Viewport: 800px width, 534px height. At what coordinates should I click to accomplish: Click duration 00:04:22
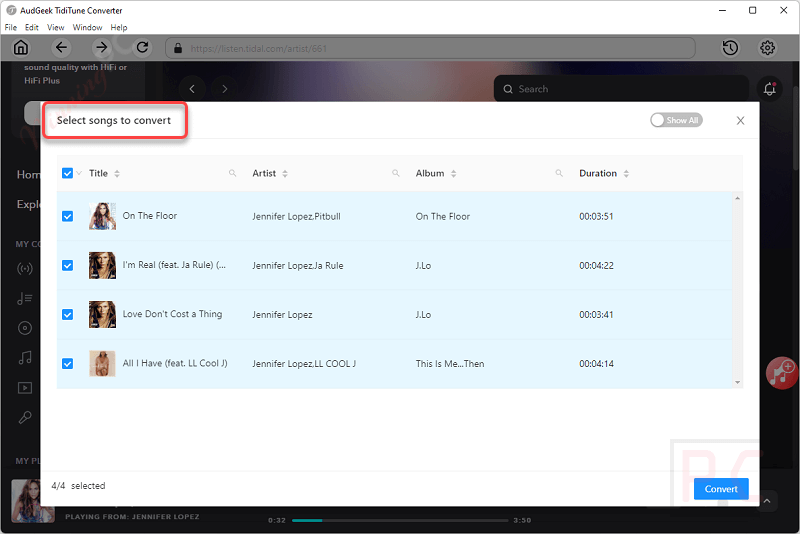pos(596,265)
